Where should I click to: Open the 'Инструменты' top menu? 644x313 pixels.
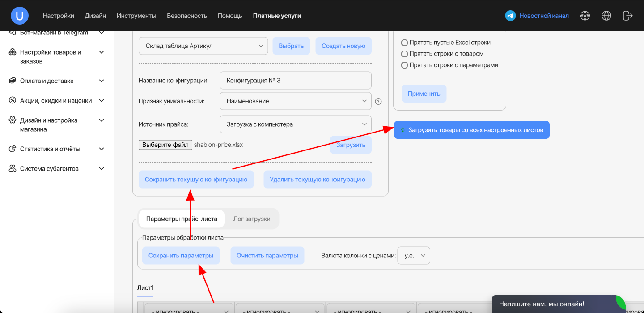[136, 16]
